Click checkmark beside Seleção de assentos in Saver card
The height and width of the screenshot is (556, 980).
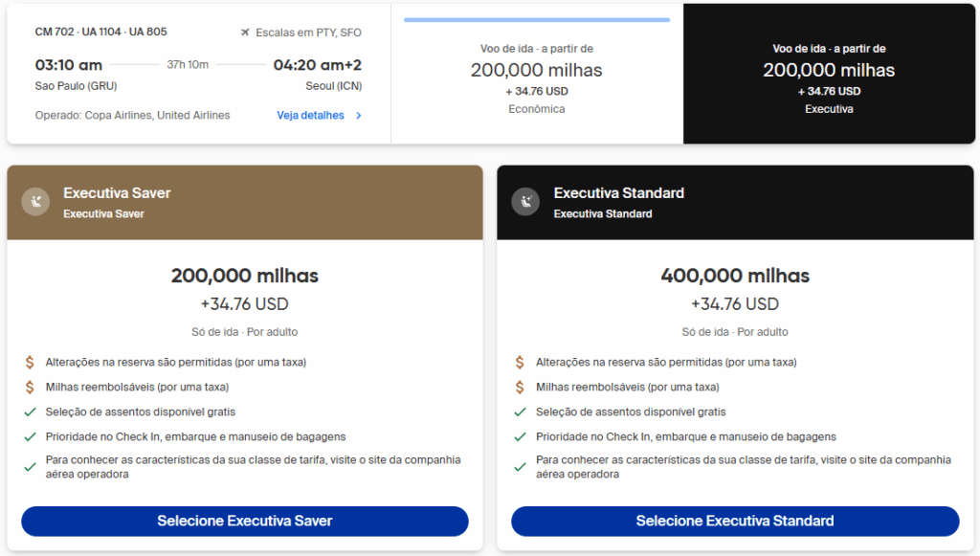[x=30, y=412]
